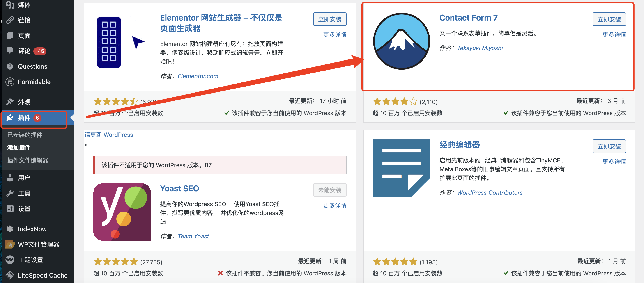Image resolution: width=644 pixels, height=283 pixels.
Task: Select 添加插件 submenu item
Action: [x=19, y=148]
